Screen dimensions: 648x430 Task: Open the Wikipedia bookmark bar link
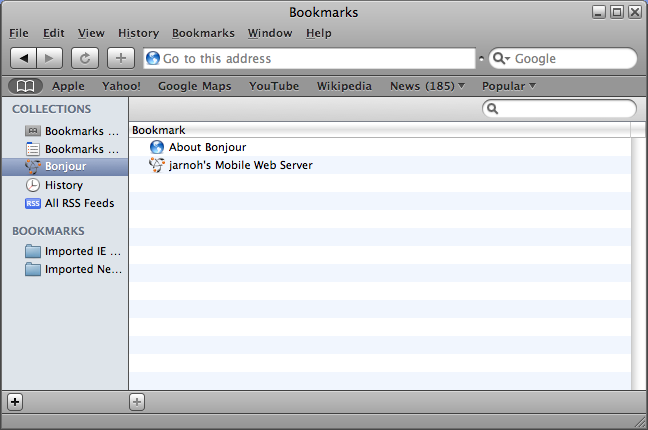[x=344, y=86]
